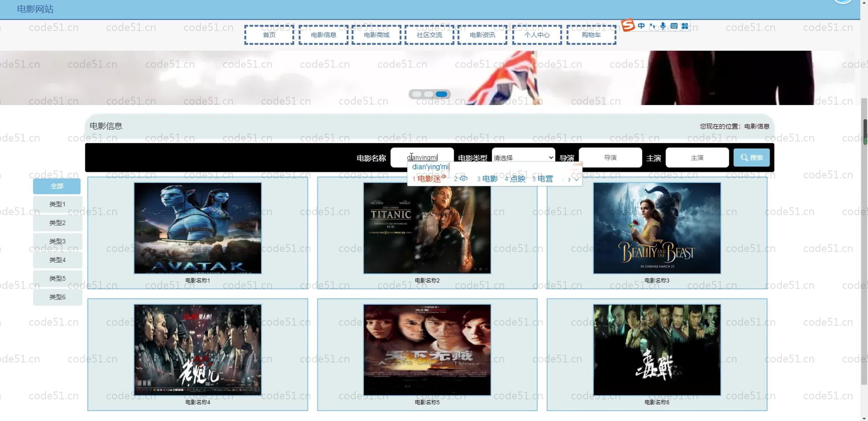Expand the IME candidate list chevron
The image size is (868, 421).
point(577,180)
